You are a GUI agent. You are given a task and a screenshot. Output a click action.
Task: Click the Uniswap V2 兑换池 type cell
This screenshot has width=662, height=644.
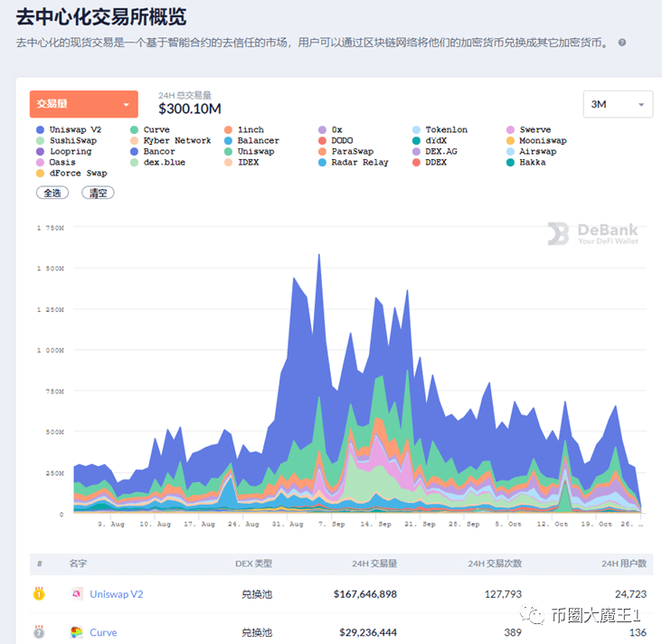click(257, 594)
